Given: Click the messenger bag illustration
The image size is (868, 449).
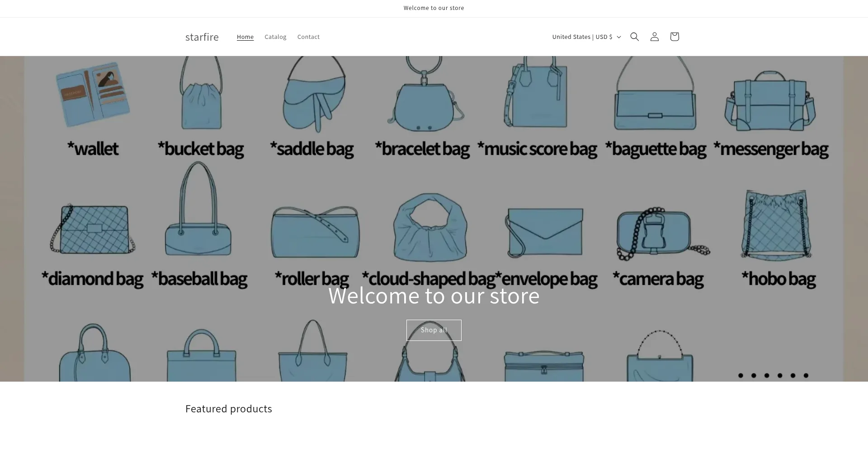Looking at the screenshot, I should point(770,101).
